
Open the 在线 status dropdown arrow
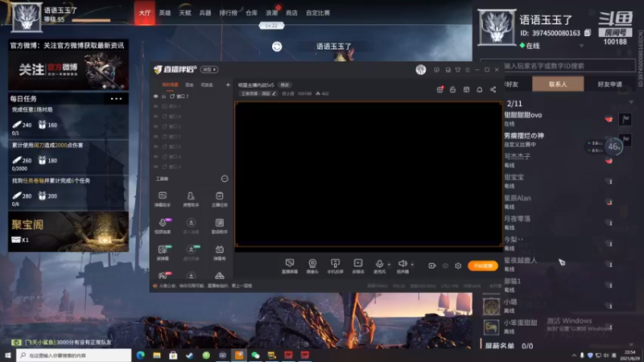(581, 46)
